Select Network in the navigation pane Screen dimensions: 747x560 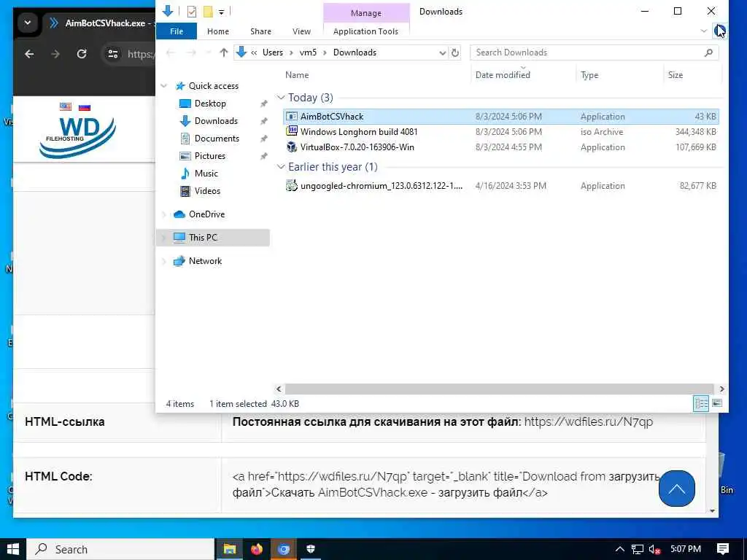pyautogui.click(x=205, y=261)
